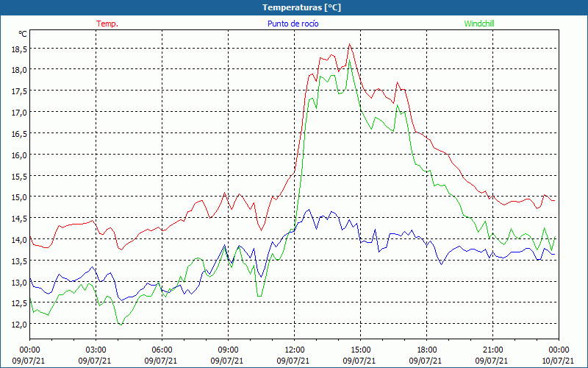588x368 pixels.
Task: Click the 13,0 y-axis value
Action: pos(19,282)
